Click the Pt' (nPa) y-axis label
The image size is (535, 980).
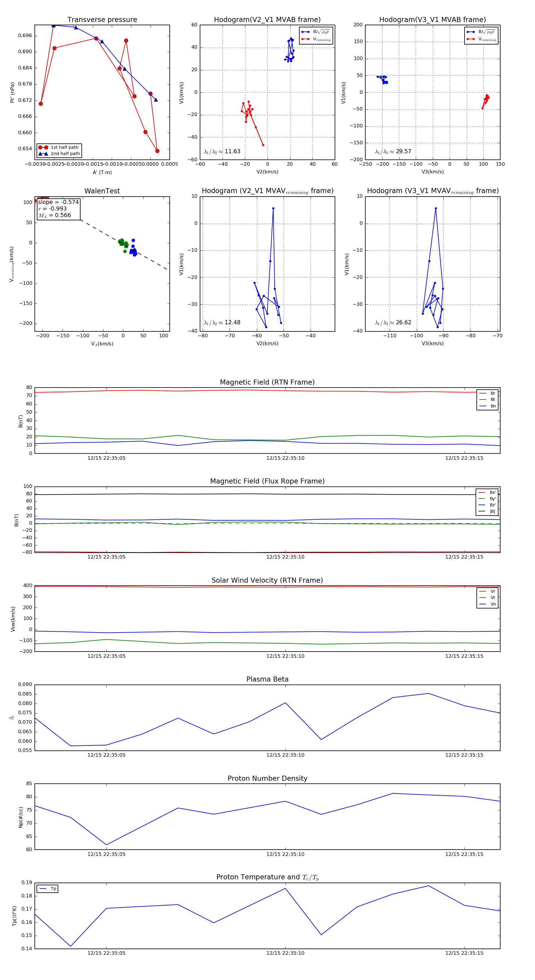[x=12, y=92]
